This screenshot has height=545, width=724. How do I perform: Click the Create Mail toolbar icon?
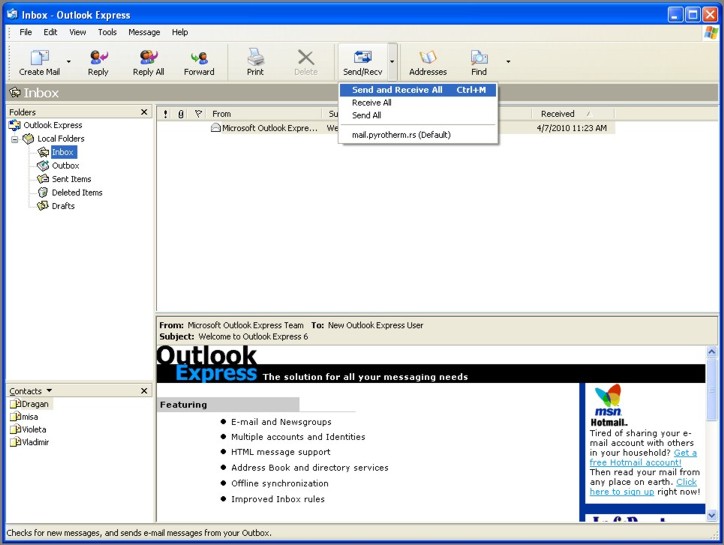pyautogui.click(x=40, y=57)
